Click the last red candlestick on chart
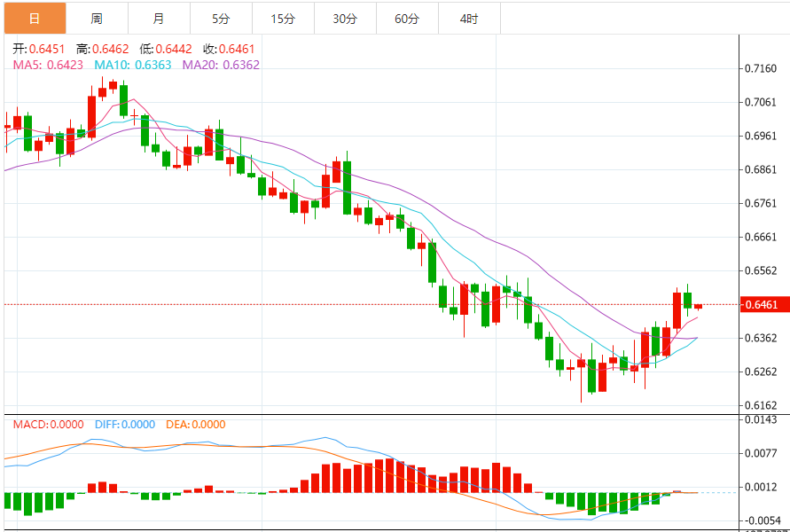Image resolution: width=790 pixels, height=532 pixels. point(698,306)
